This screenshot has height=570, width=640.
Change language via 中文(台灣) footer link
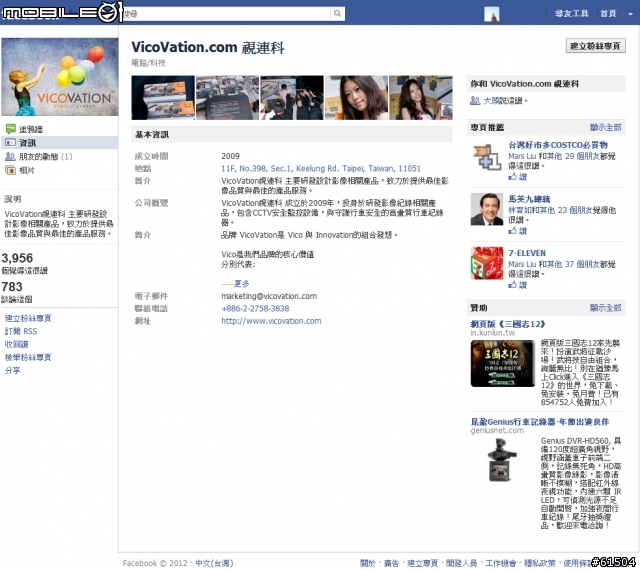[x=214, y=563]
